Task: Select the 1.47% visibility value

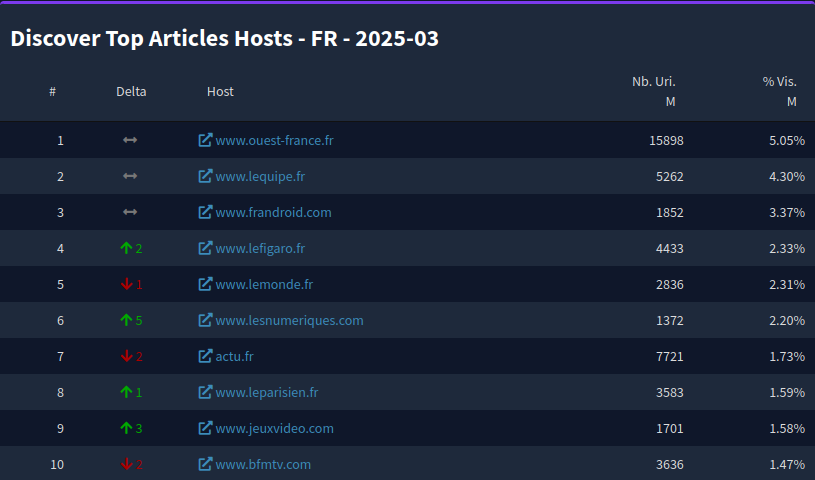Action: (787, 464)
